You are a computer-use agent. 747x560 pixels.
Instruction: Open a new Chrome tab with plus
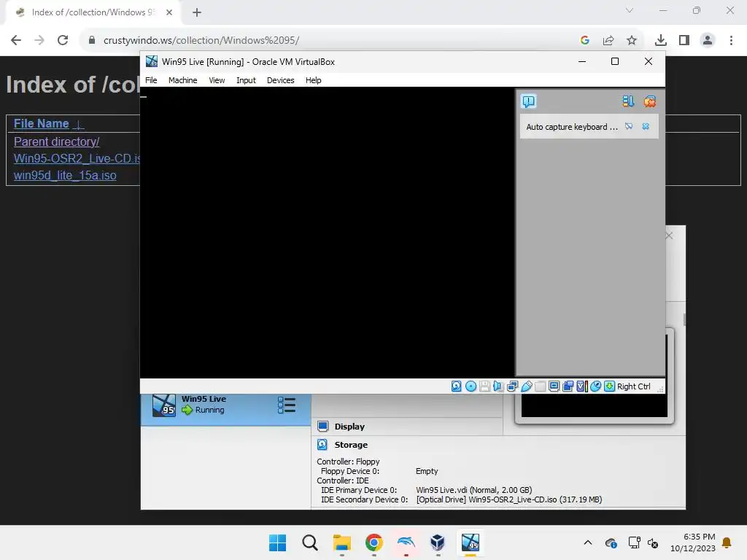(197, 12)
